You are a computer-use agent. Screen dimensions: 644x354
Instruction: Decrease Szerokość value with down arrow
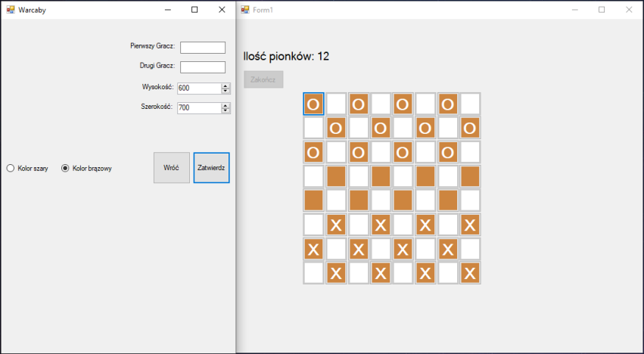click(x=226, y=110)
